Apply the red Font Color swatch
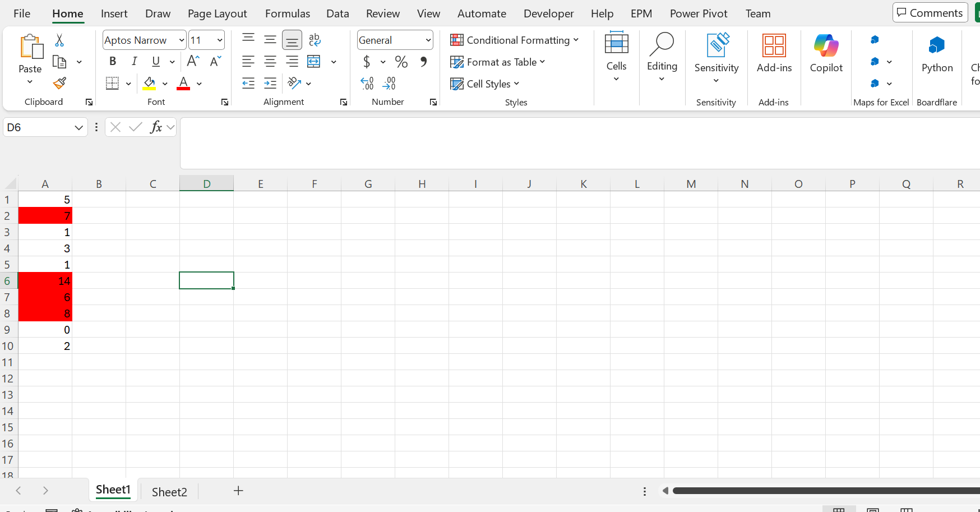This screenshot has height=512, width=980. point(183,84)
